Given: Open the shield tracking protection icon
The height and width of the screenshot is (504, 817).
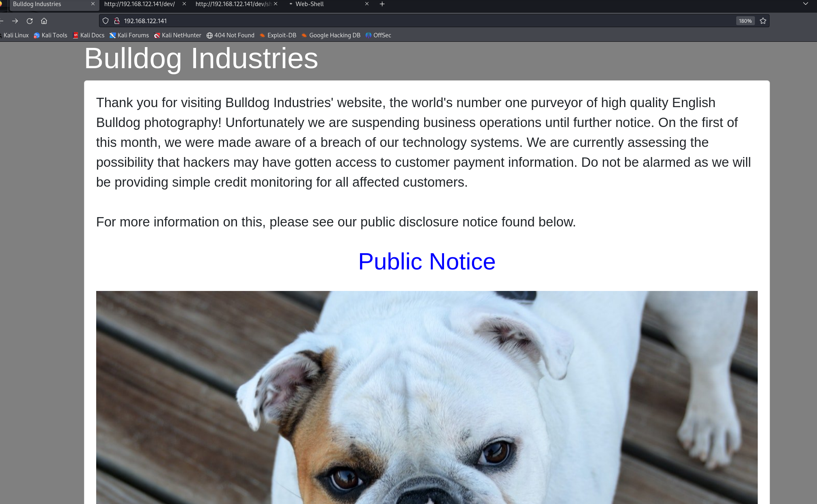Looking at the screenshot, I should point(106,21).
